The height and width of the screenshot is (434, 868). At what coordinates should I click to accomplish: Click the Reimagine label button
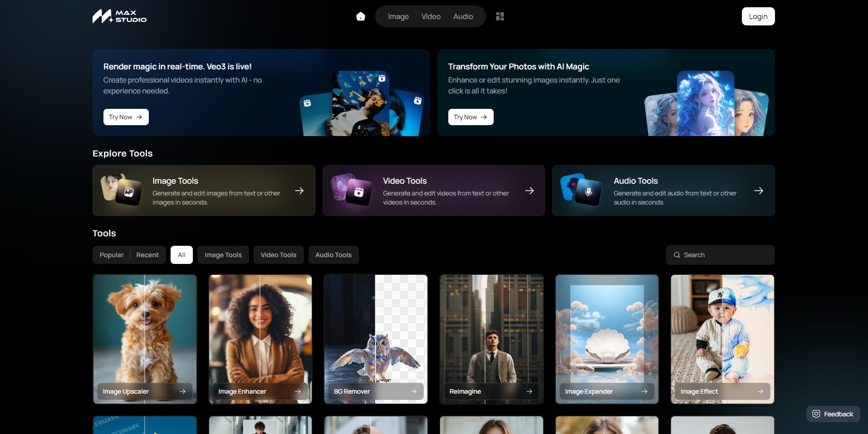491,391
